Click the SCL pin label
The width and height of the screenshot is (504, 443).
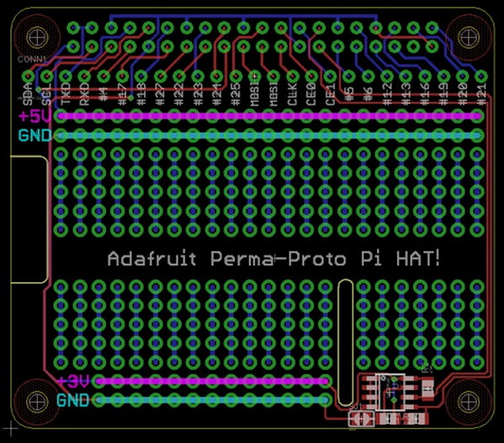pyautogui.click(x=47, y=95)
